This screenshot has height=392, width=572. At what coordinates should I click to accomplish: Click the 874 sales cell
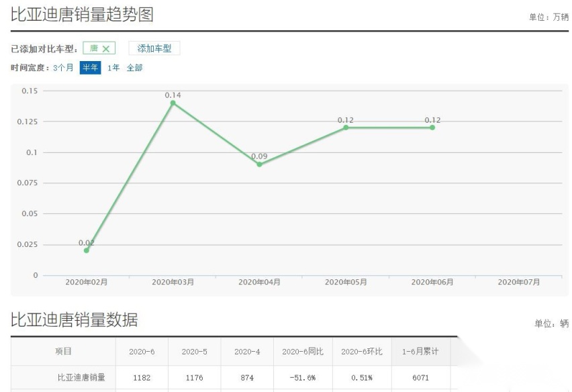pyautogui.click(x=247, y=378)
